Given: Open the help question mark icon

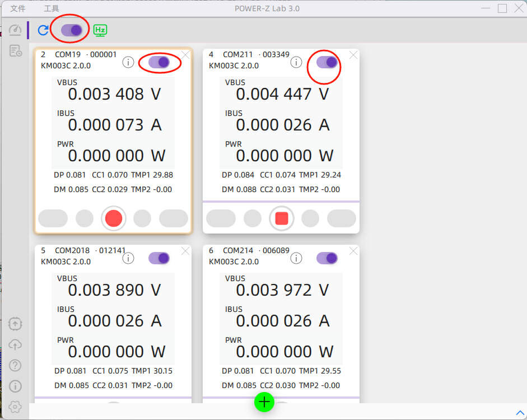Looking at the screenshot, I should [15, 365].
